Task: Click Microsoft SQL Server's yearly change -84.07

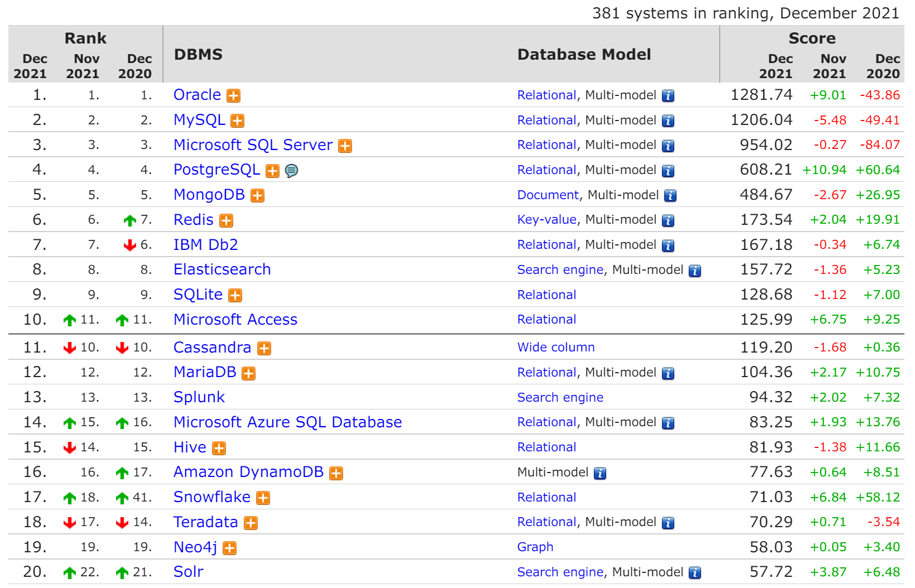Action: point(880,145)
